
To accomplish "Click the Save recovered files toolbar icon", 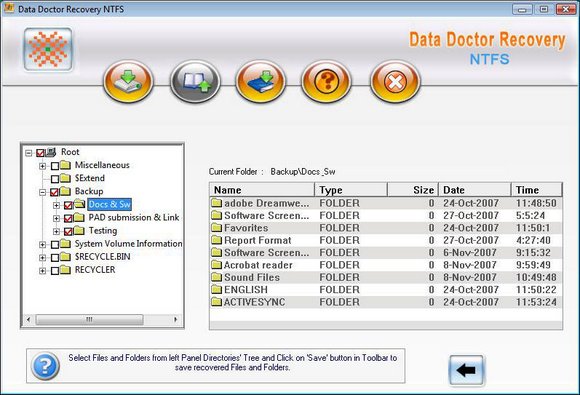I will [x=128, y=81].
